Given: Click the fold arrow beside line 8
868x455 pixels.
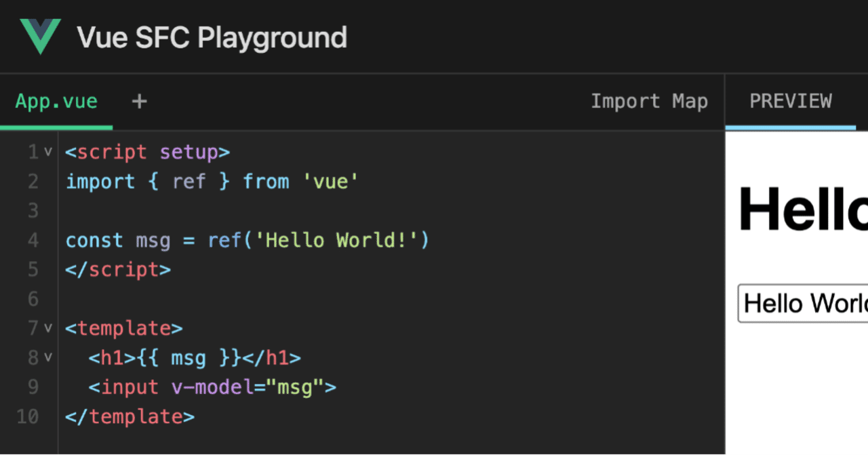Looking at the screenshot, I should tap(47, 357).
